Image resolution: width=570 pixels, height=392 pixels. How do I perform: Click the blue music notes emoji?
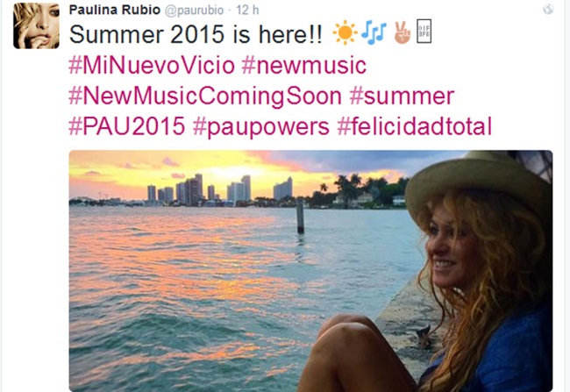[374, 33]
